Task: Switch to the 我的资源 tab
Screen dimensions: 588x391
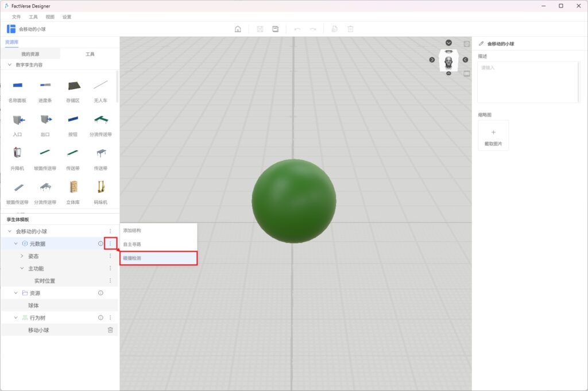Action: (30, 54)
